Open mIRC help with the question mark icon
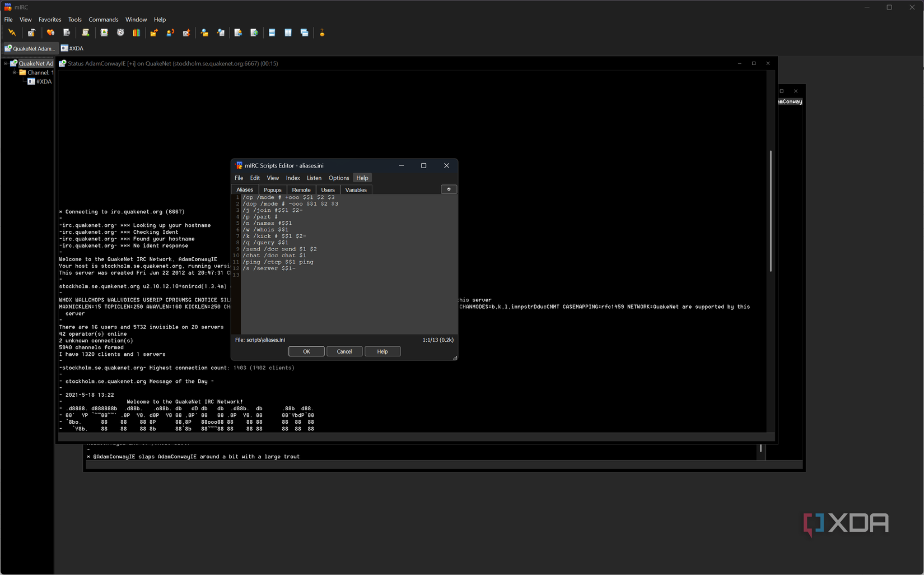Screen dimensions: 924x575 coord(323,33)
